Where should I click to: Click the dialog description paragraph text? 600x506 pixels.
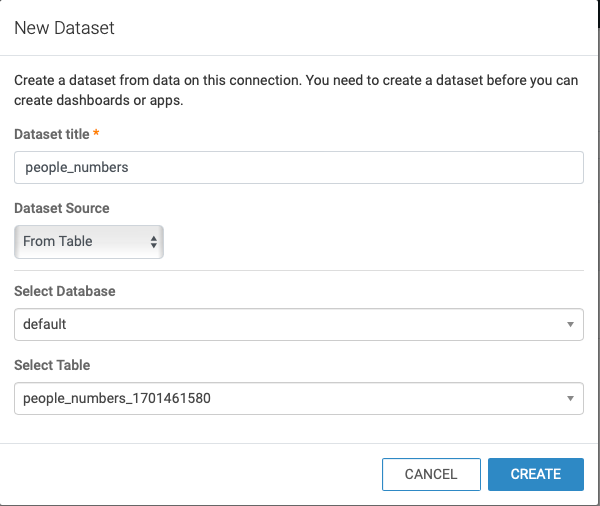pos(296,90)
